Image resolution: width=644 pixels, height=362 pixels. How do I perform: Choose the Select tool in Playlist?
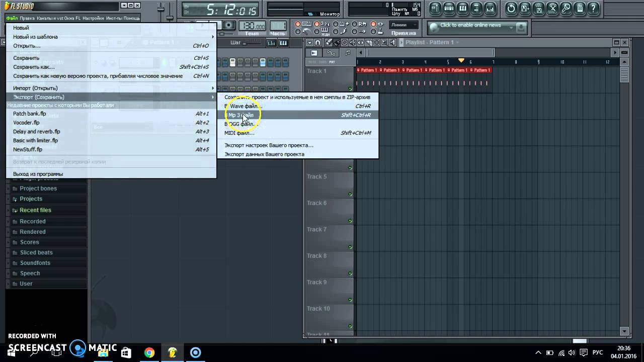[x=376, y=42]
